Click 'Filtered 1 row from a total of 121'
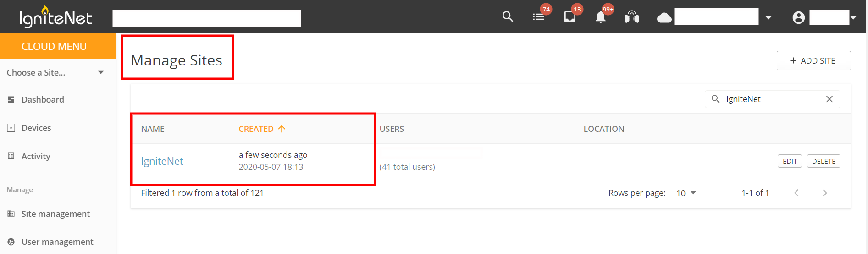Viewport: 868px width, 254px height. (202, 193)
